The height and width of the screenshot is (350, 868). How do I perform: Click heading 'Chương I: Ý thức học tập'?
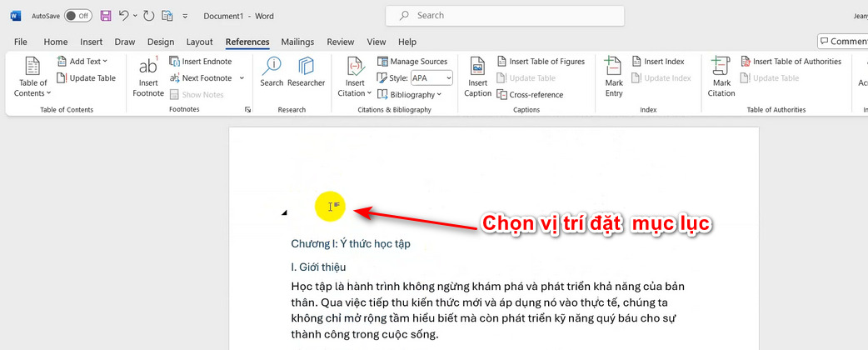coord(351,243)
